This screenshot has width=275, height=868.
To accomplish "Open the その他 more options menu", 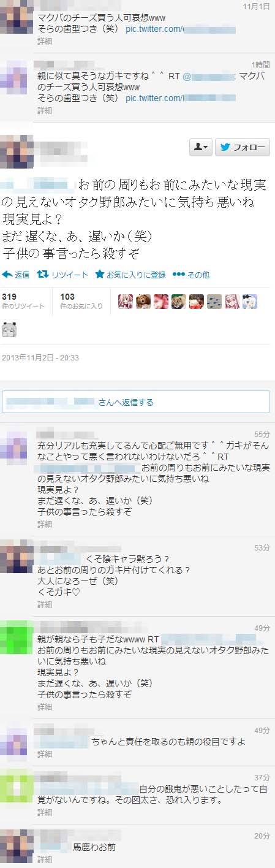I will point(191,275).
